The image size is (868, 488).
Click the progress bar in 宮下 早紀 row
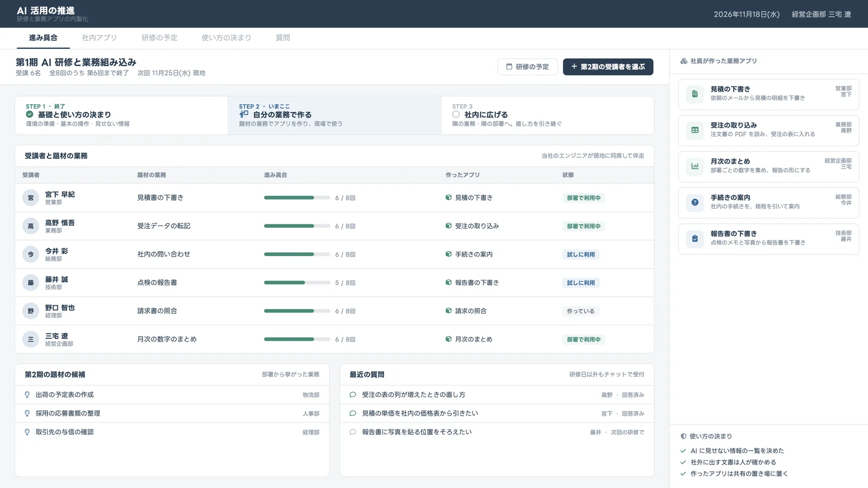[x=297, y=198]
